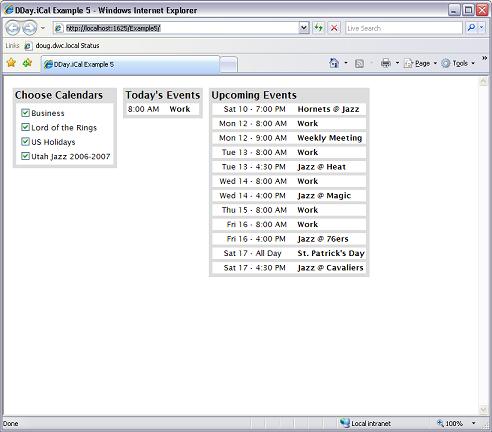
Task: Click the scrollbar down arrow
Action: (x=483, y=409)
